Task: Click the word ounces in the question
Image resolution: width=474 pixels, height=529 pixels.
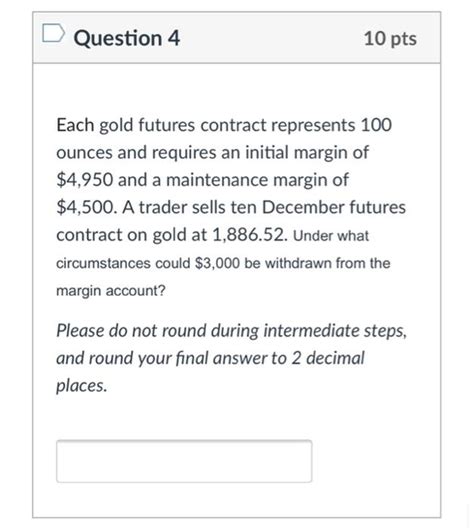Action: click(84, 153)
